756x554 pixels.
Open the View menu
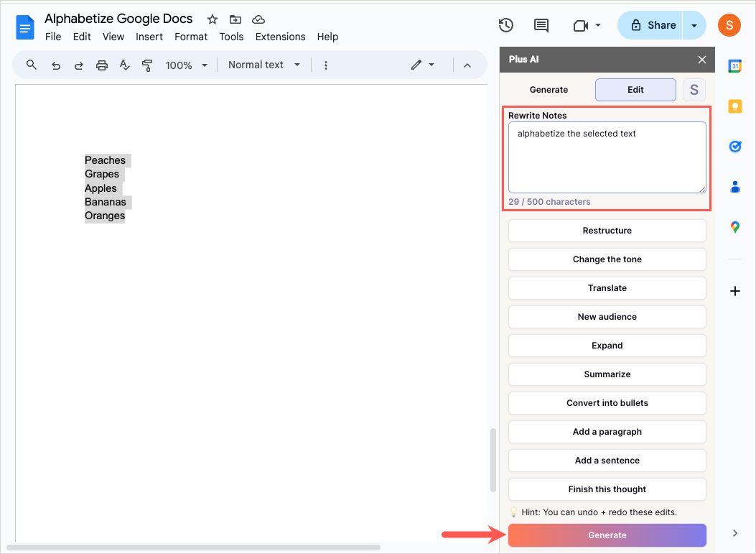(x=113, y=37)
